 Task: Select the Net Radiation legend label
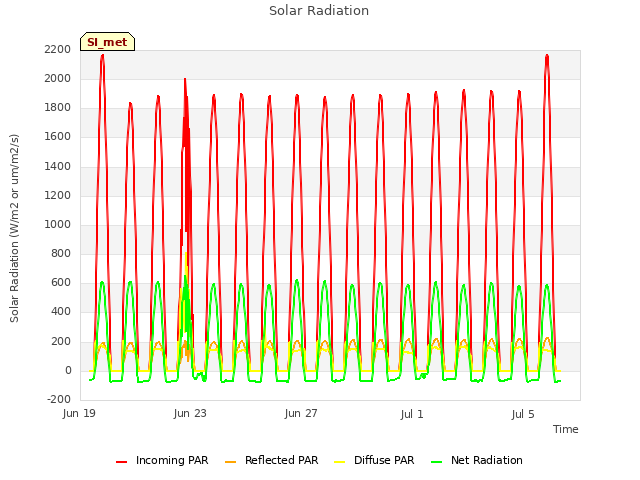pos(487,460)
